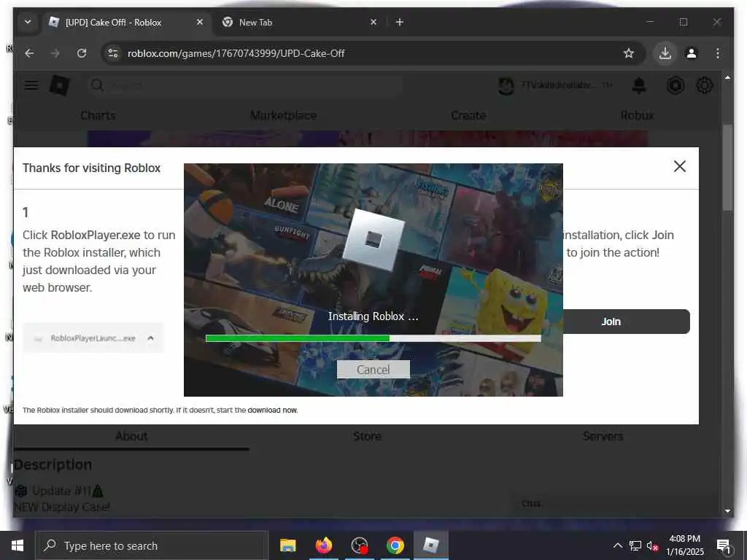Open the Windows Start menu
Image resolution: width=747 pixels, height=560 pixels.
pyautogui.click(x=18, y=545)
